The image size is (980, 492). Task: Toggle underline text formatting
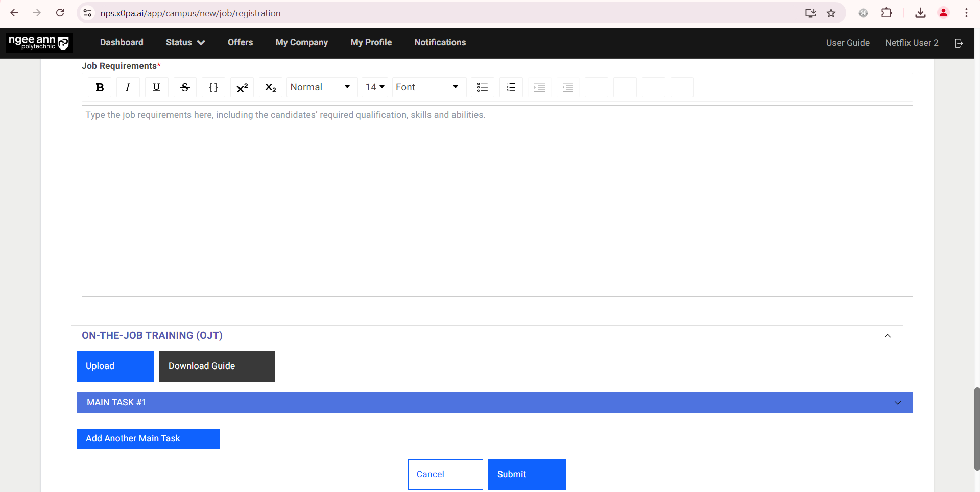(x=156, y=87)
